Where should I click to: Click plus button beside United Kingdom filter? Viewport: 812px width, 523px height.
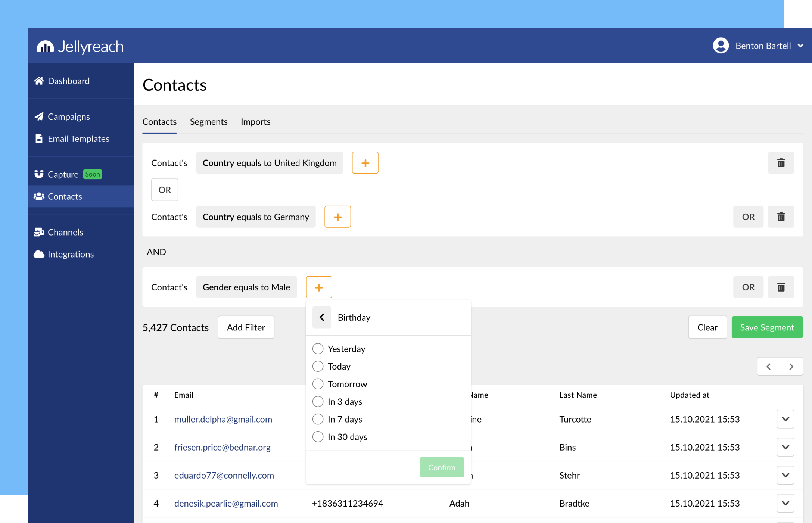tap(365, 163)
